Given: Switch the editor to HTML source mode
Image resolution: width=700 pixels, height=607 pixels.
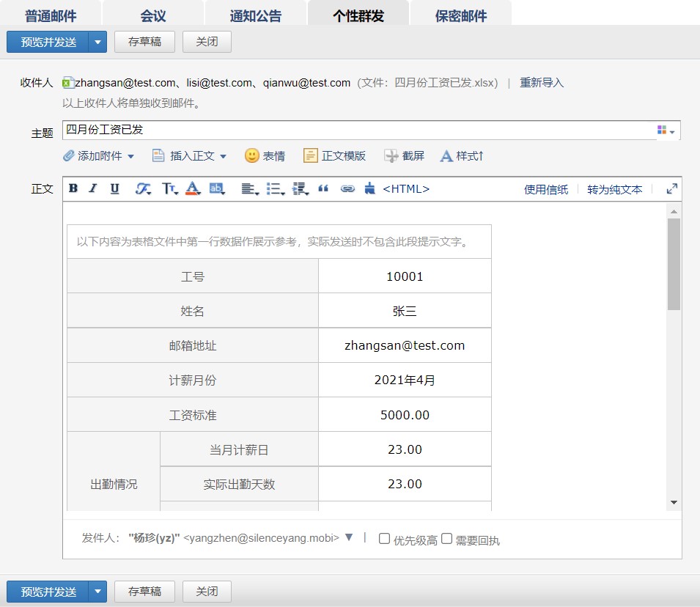Looking at the screenshot, I should pyautogui.click(x=406, y=189).
